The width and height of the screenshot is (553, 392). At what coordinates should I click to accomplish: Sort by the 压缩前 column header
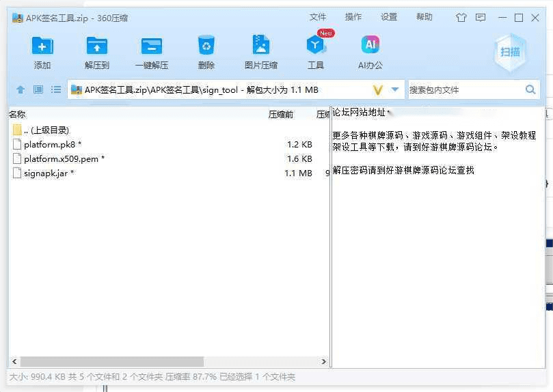click(281, 115)
